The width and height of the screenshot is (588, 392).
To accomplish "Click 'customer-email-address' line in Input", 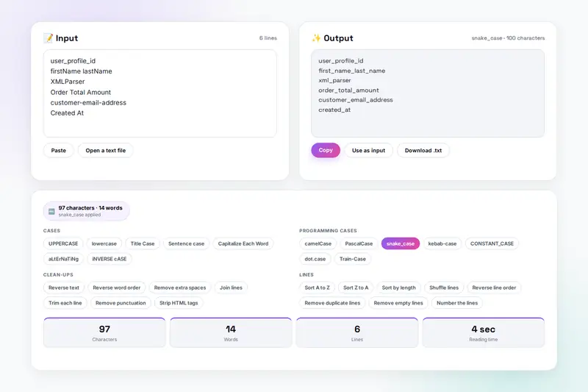I will click(x=88, y=102).
